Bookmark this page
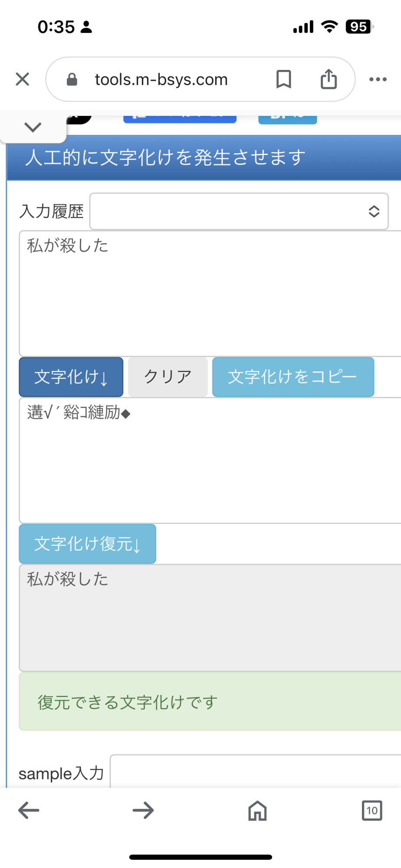 coord(284,79)
